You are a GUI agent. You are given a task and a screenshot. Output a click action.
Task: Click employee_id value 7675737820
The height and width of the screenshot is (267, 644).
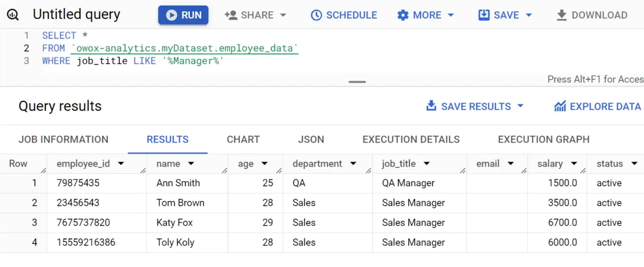[x=83, y=223]
